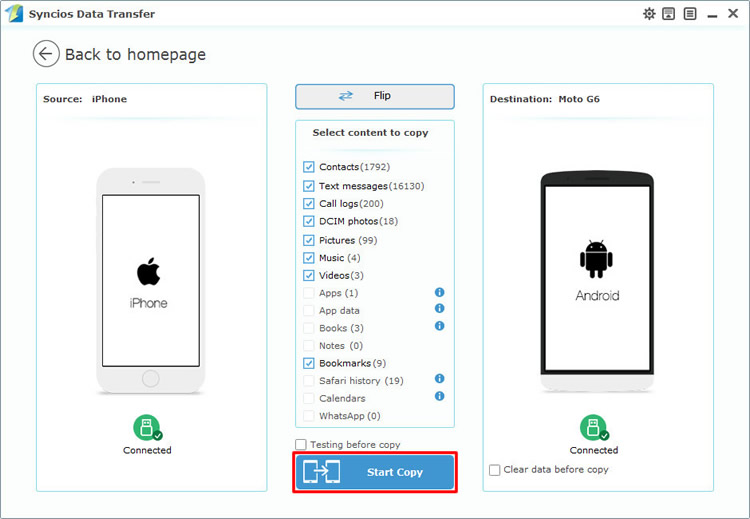Image resolution: width=750 pixels, height=519 pixels.
Task: Click the Flip button
Action: click(375, 97)
